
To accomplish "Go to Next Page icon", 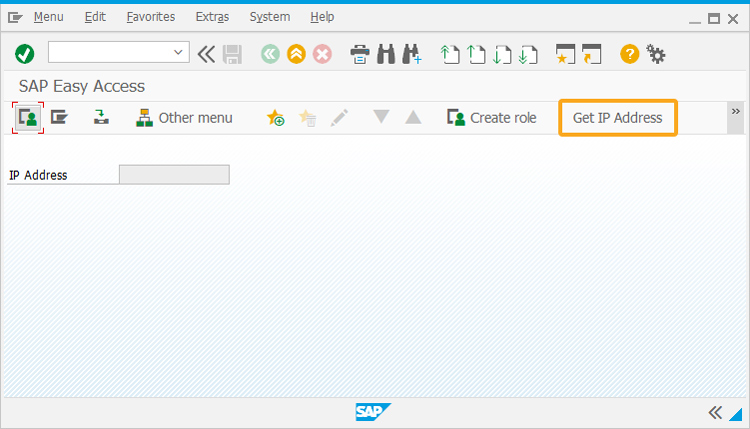I will (x=502, y=54).
